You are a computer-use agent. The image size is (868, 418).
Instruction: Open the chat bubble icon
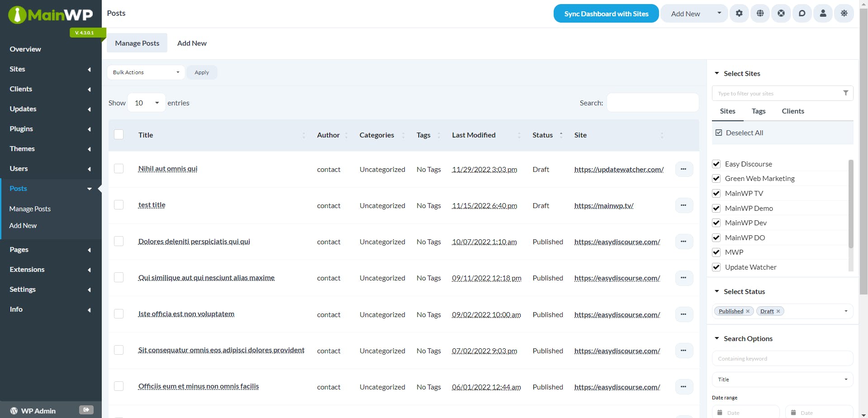click(x=802, y=14)
